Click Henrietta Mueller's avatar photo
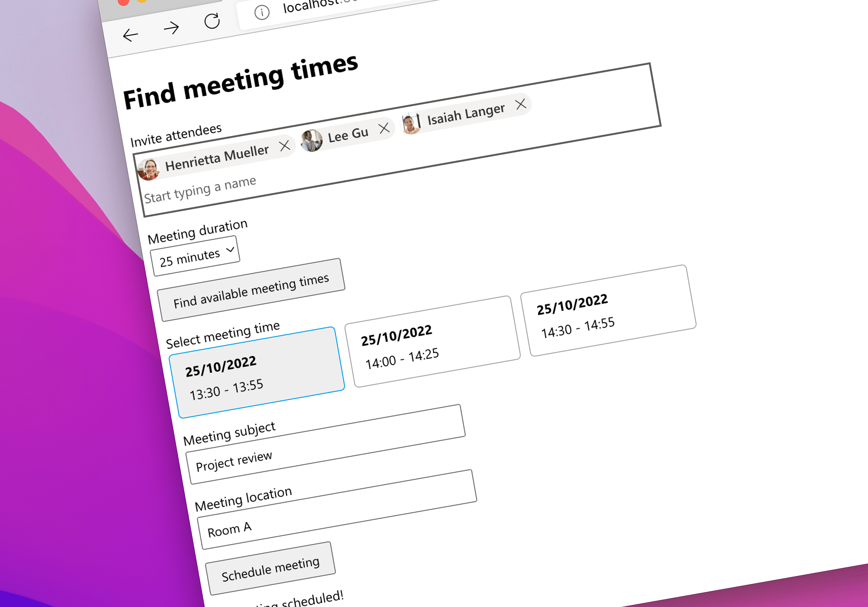The width and height of the screenshot is (868, 607). [149, 170]
